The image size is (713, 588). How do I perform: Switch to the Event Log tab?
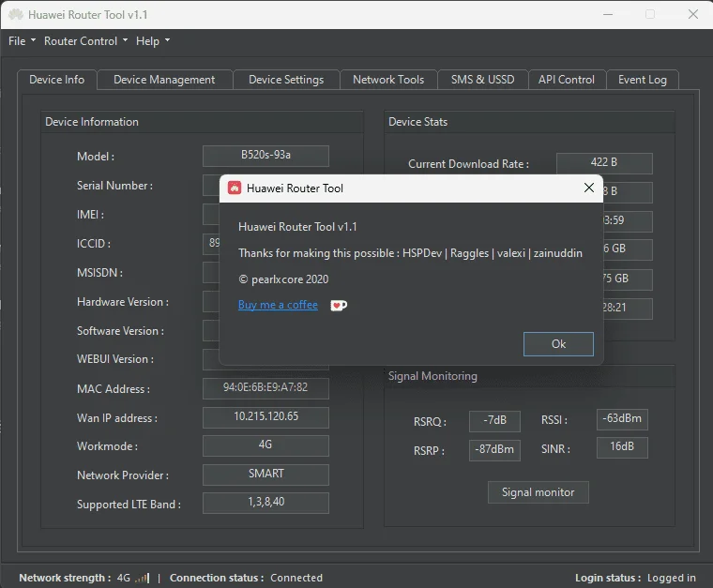pos(642,80)
